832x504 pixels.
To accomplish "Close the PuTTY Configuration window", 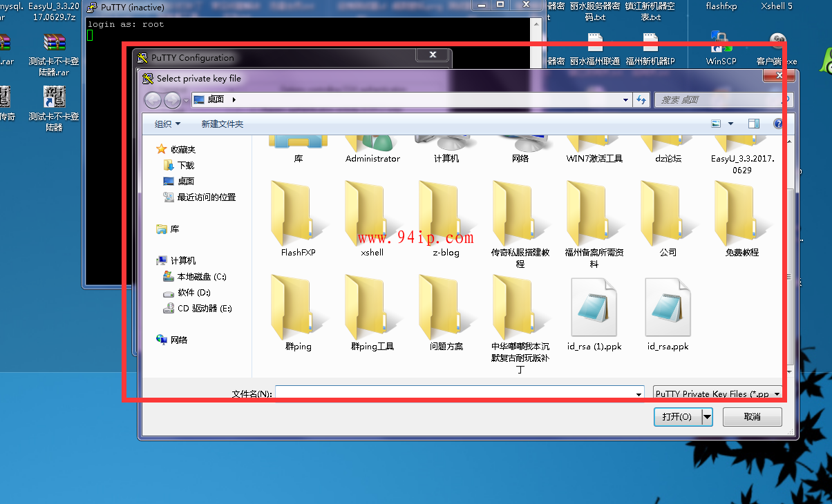I will click(433, 55).
